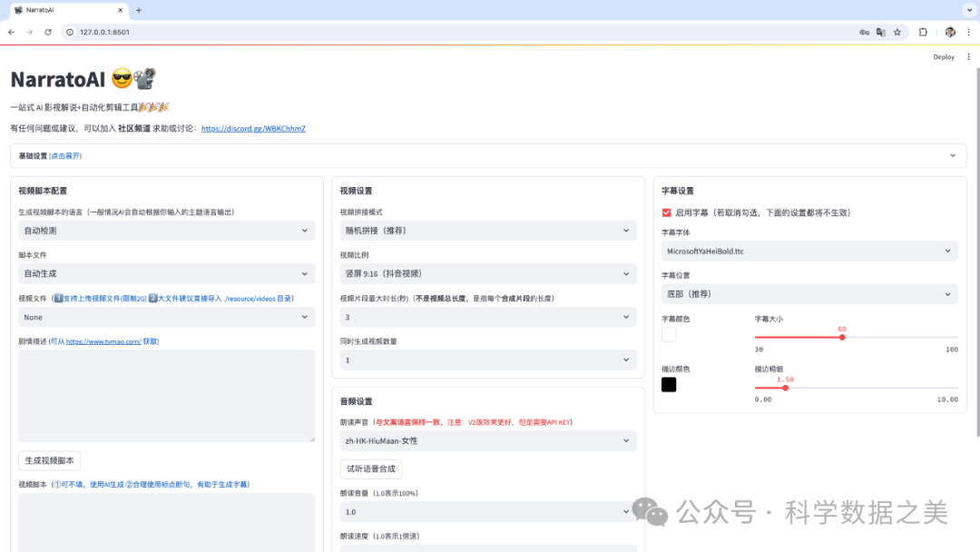Open the 朗读声音 voice dropdown
The image size is (980, 552).
(x=488, y=440)
